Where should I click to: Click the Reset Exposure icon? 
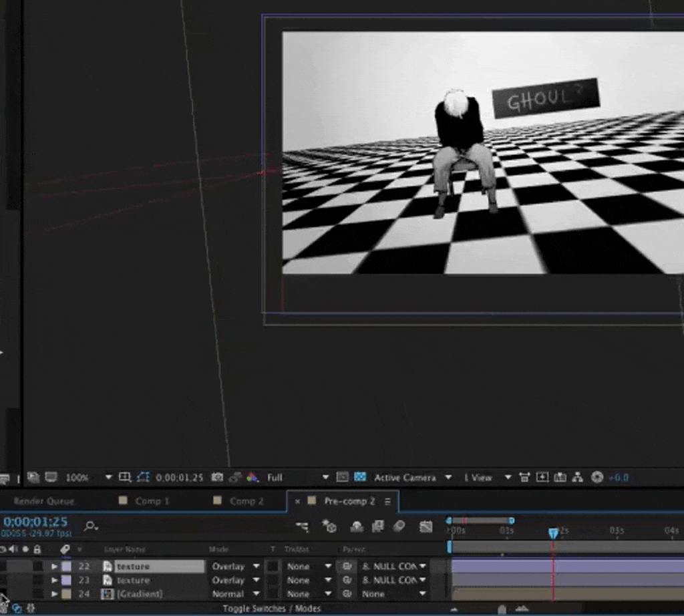(597, 478)
